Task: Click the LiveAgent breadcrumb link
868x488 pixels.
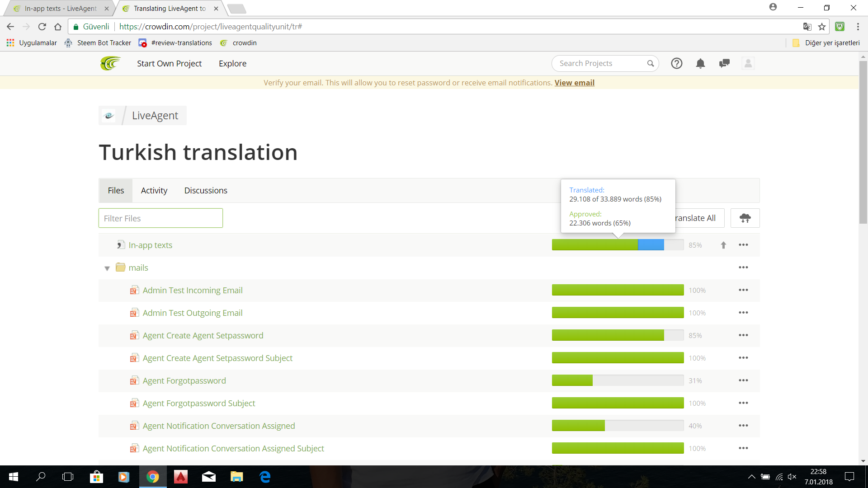Action: [155, 116]
